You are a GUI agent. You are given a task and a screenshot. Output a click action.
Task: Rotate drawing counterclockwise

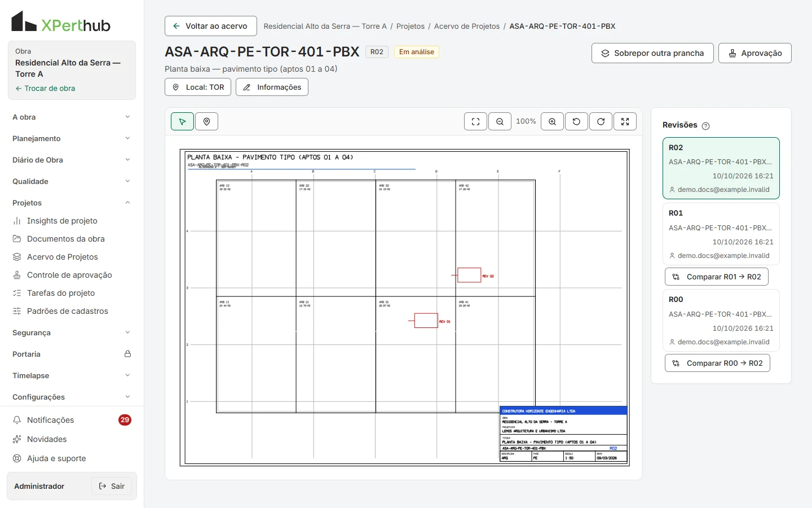pos(577,121)
